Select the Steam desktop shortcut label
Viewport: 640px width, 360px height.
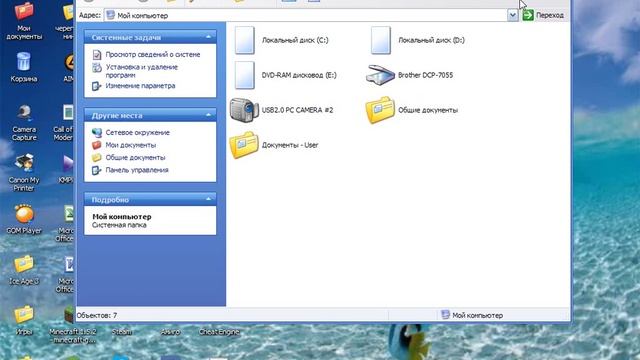122,332
